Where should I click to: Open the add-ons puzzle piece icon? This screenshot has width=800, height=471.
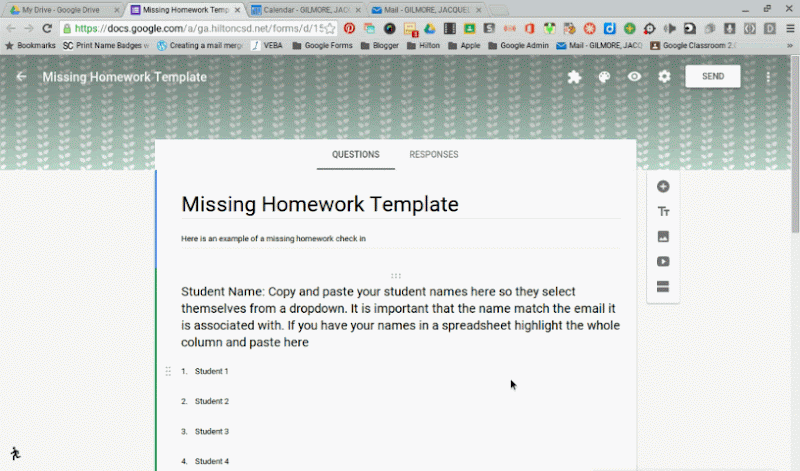[x=574, y=77]
